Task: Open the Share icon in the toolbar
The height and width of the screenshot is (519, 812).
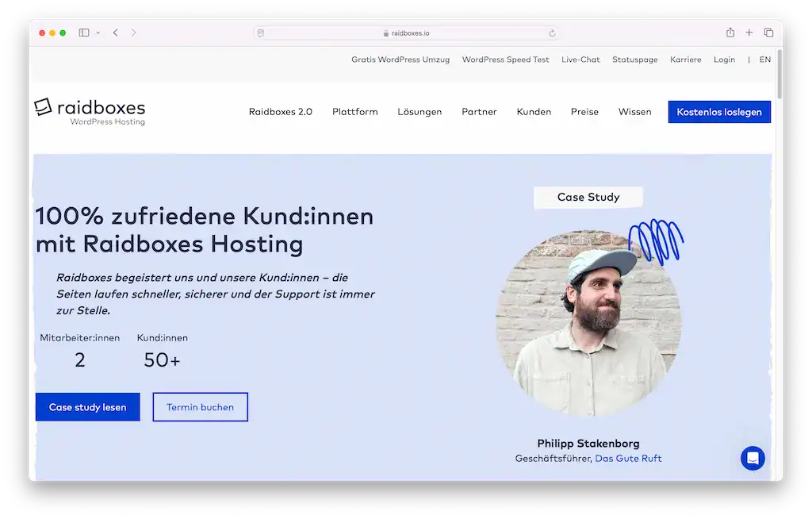Action: pyautogui.click(x=730, y=33)
